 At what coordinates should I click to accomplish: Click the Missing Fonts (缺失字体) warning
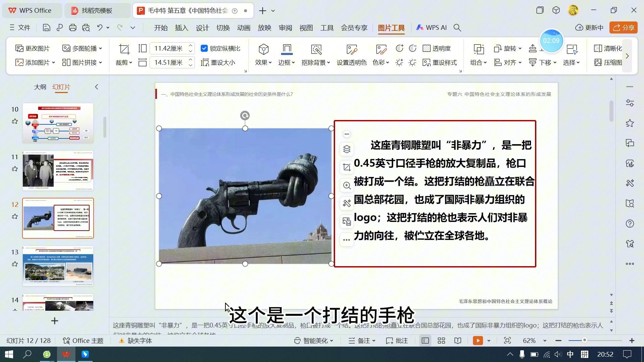[136, 341]
